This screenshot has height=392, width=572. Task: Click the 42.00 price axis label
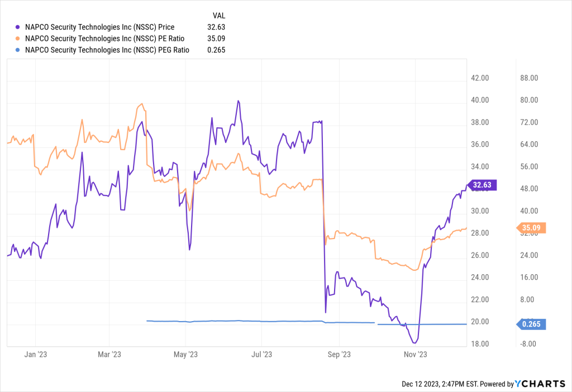click(x=480, y=78)
